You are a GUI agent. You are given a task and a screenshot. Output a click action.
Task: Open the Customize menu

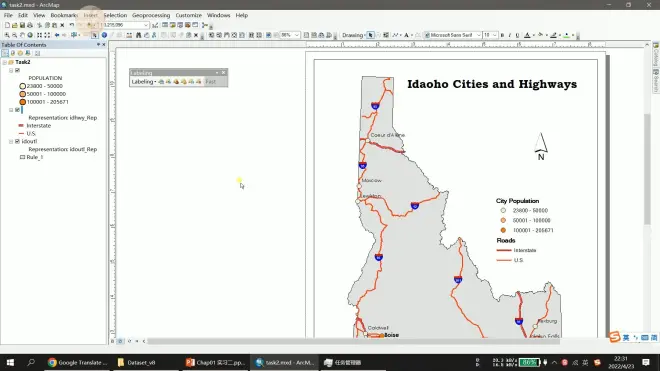coord(189,15)
